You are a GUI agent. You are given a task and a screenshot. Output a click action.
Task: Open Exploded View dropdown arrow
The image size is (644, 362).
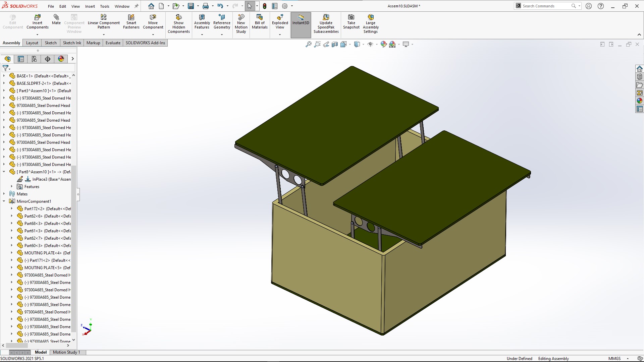coord(280,35)
